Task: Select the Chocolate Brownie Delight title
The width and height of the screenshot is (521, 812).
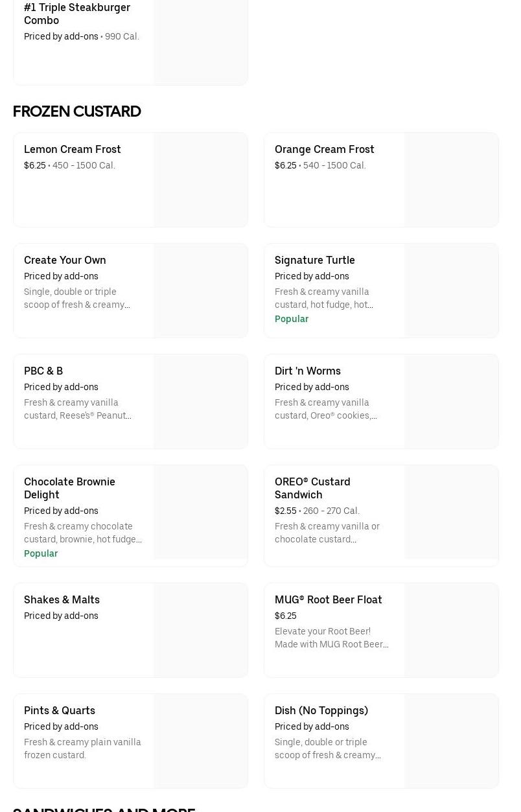Action: click(69, 488)
